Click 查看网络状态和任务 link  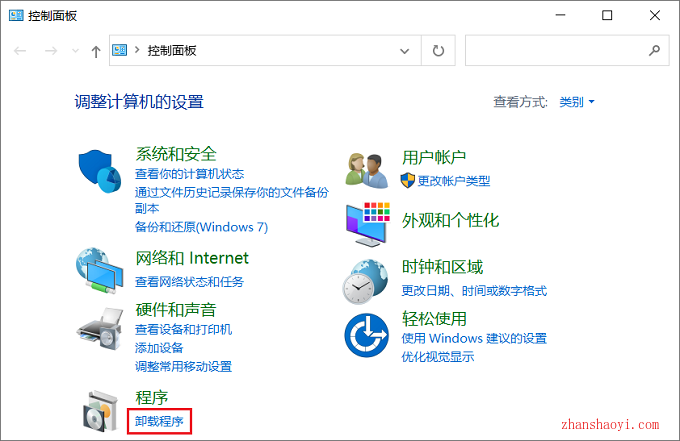(190, 282)
